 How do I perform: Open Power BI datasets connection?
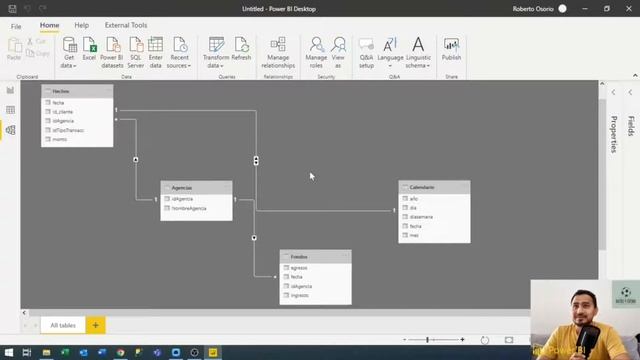pos(112,52)
